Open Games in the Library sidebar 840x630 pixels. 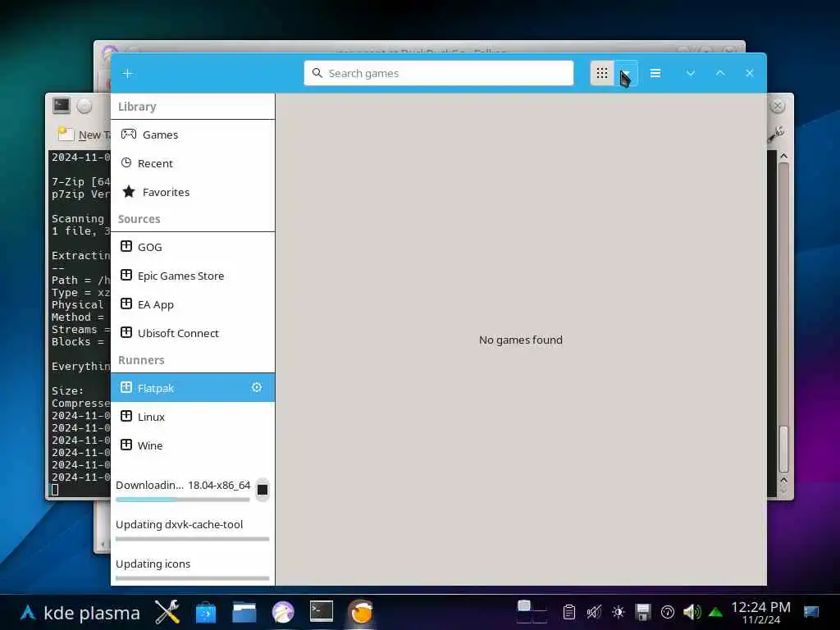pyautogui.click(x=193, y=135)
